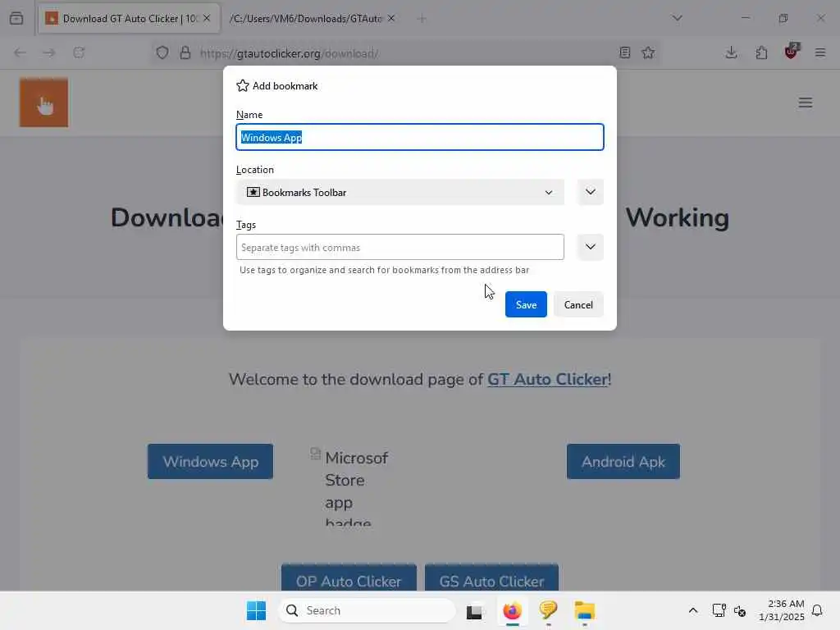Viewport: 840px width, 630px height.
Task: Open the downloads panel icon
Action: coord(731,52)
